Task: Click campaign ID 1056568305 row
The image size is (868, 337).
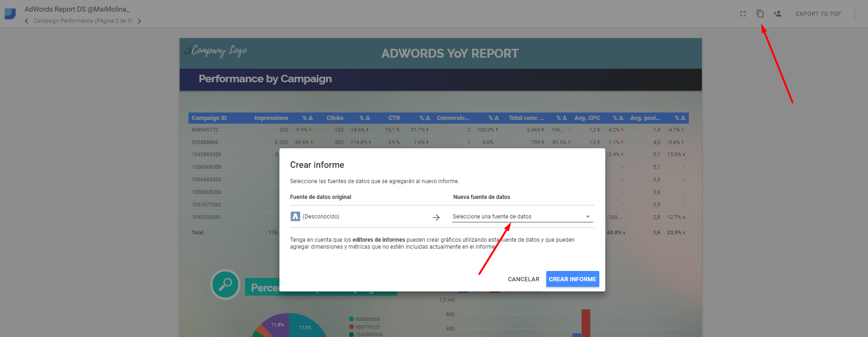Action: [x=207, y=179]
